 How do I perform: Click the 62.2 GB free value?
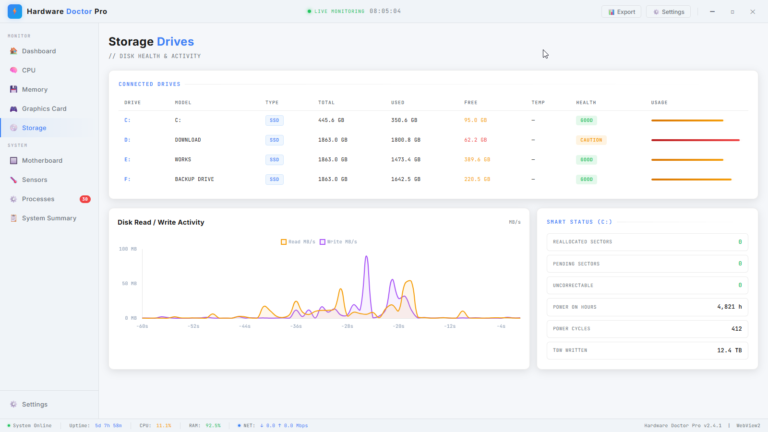pyautogui.click(x=476, y=140)
